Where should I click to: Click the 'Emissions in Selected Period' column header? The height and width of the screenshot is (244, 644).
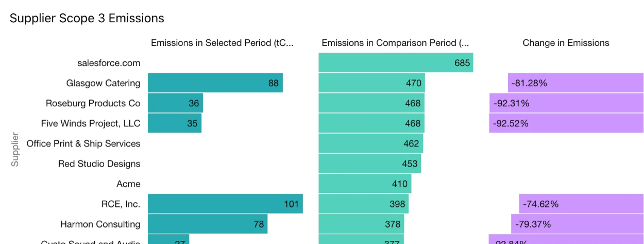pyautogui.click(x=222, y=43)
